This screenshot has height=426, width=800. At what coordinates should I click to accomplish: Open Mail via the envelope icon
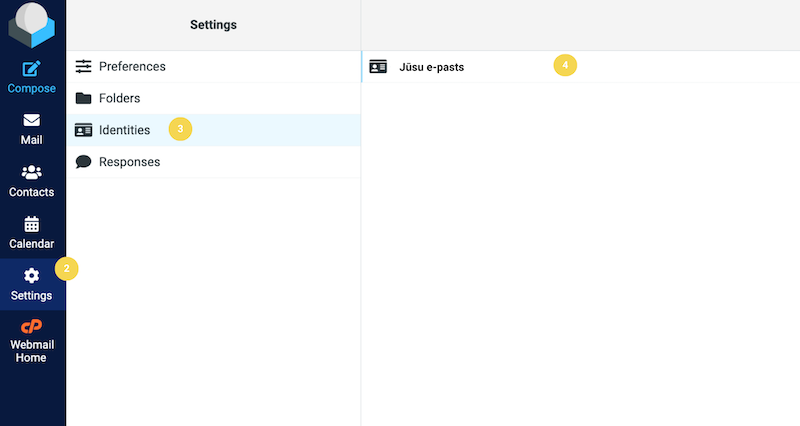[32, 120]
